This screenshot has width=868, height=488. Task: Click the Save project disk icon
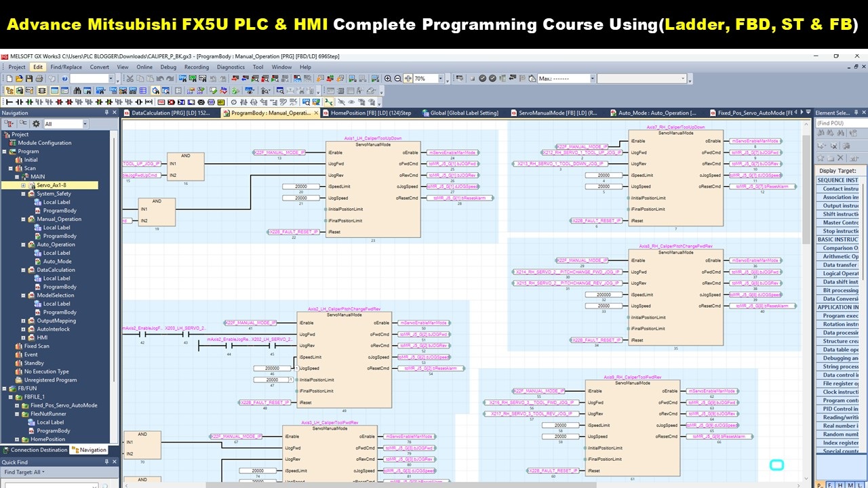[29, 78]
